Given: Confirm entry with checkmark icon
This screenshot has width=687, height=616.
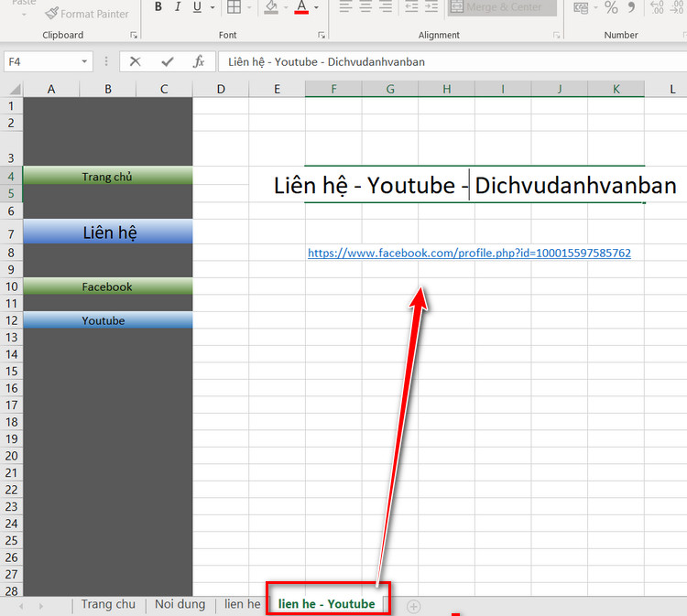Looking at the screenshot, I should point(168,61).
